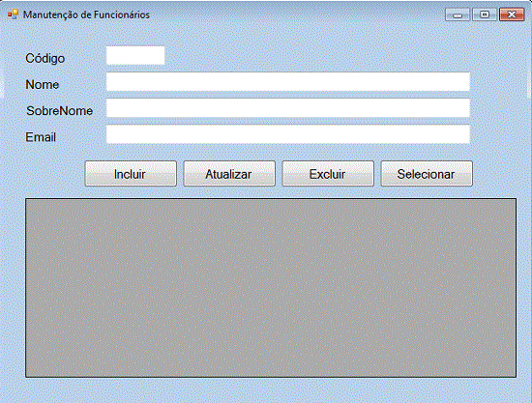Screen dimensions: 532x403
Task: Click inside the Nome input field
Action: [x=288, y=82]
